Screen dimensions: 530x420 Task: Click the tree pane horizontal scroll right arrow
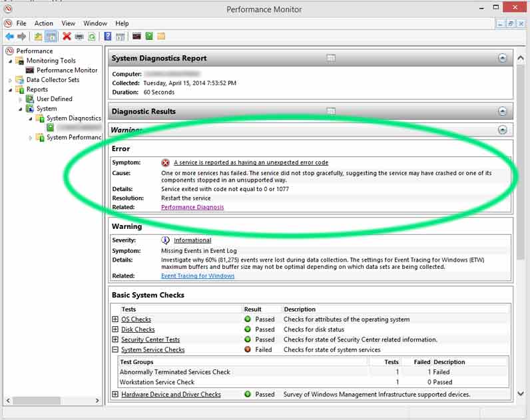(x=97, y=401)
